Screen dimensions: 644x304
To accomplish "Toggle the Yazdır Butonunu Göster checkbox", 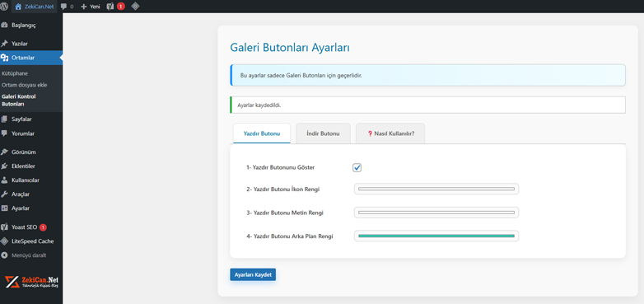I will point(357,167).
